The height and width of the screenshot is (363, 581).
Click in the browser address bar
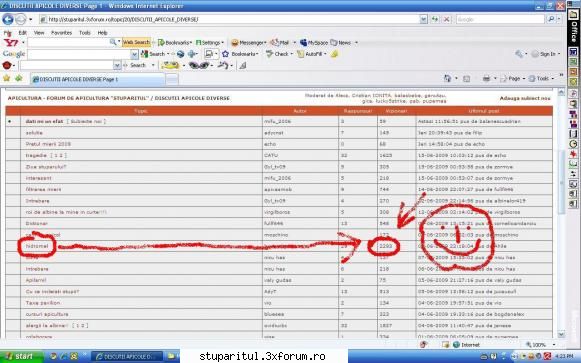(x=230, y=19)
